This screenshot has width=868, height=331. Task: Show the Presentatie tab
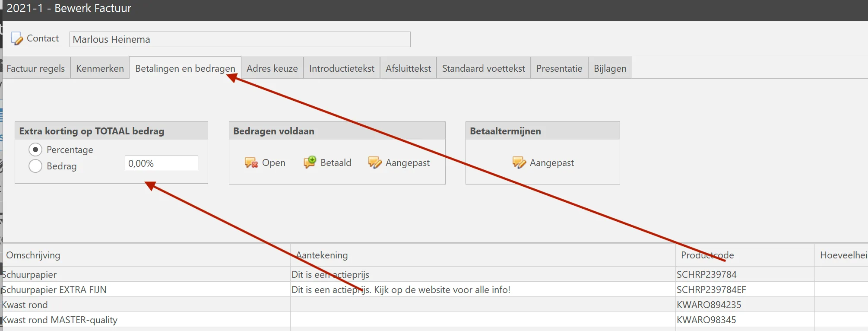559,68
